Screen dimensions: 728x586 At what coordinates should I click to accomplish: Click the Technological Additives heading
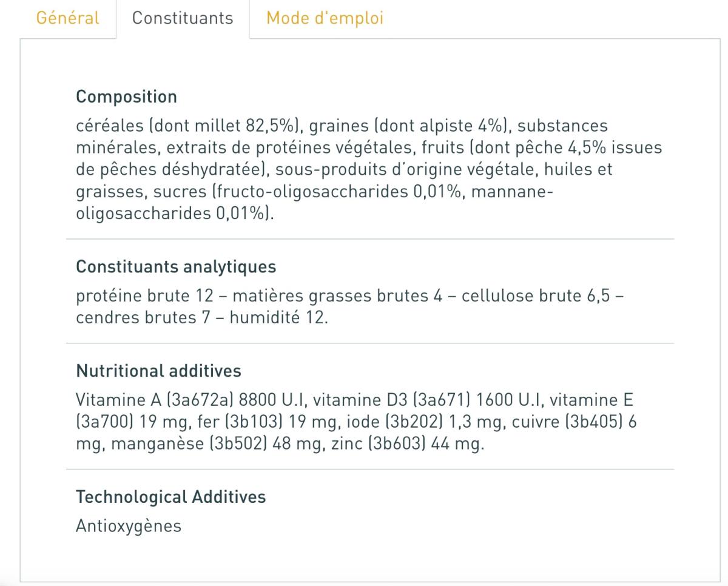click(170, 497)
